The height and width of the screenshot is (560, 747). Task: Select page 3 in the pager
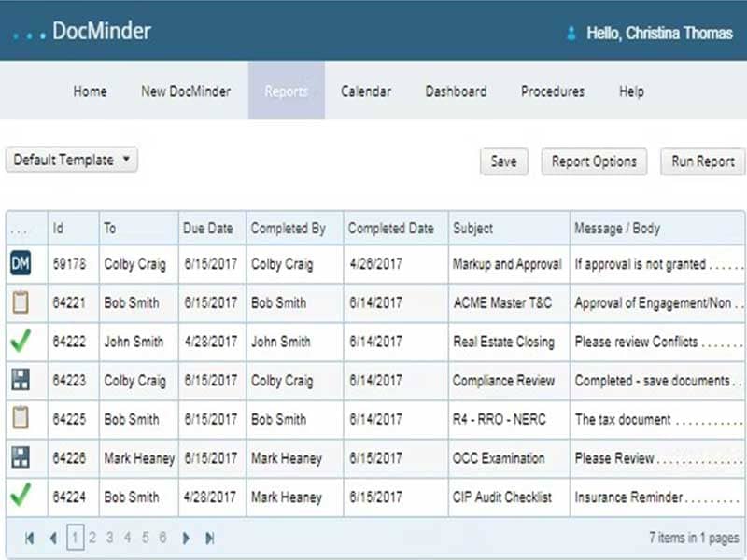pos(110,538)
